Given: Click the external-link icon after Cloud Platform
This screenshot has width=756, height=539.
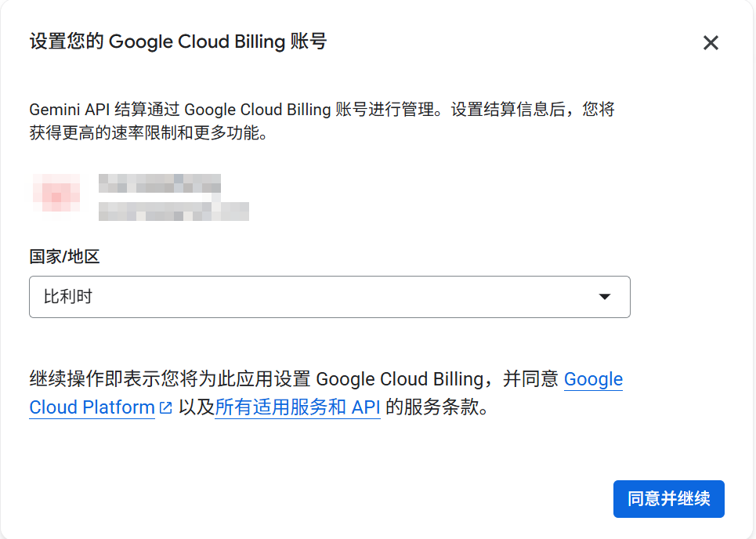Looking at the screenshot, I should pos(165,408).
